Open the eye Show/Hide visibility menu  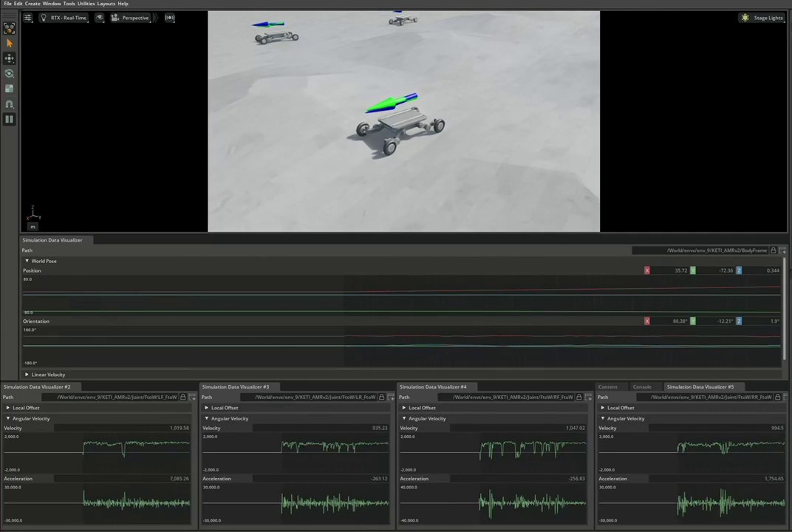[x=100, y=18]
